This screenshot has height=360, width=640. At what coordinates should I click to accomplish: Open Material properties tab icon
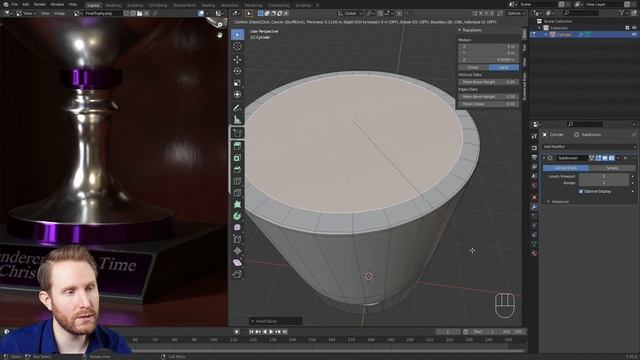[534, 253]
